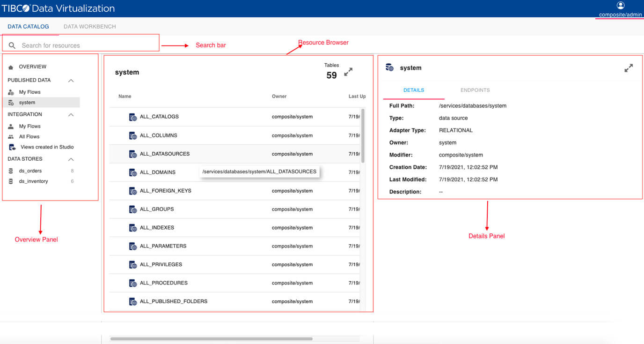Viewport: 644px width, 344px height.
Task: Open Views created in Studio
Action: tap(47, 147)
